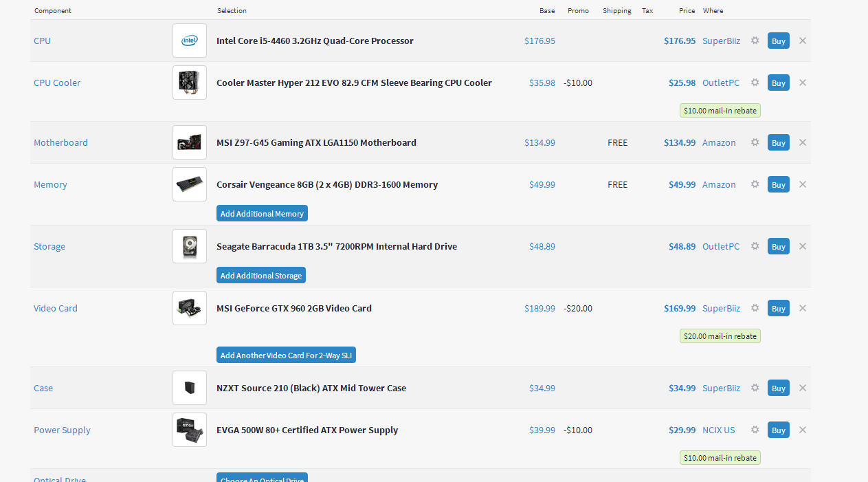Open the Power Supply category link
This screenshot has height=482, width=868.
point(62,430)
